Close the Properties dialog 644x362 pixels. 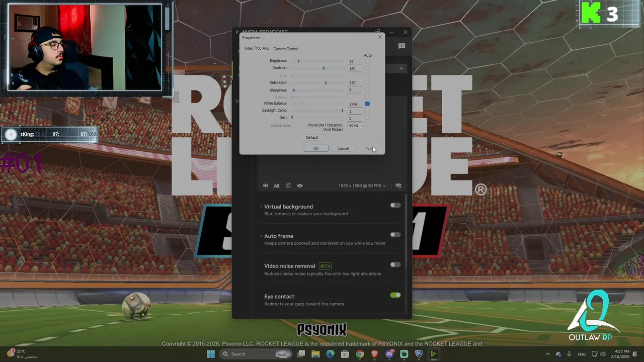tap(380, 37)
